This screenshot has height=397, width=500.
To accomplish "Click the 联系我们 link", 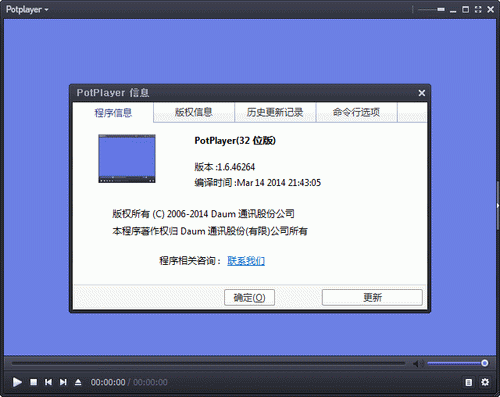I will click(246, 261).
